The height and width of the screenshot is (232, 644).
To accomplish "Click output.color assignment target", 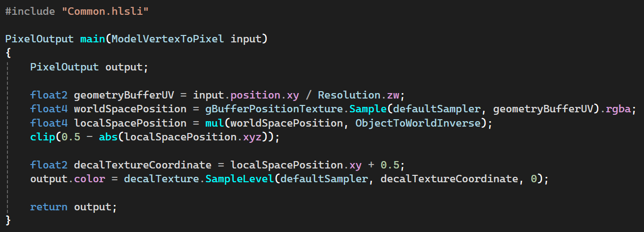I will (67, 179).
